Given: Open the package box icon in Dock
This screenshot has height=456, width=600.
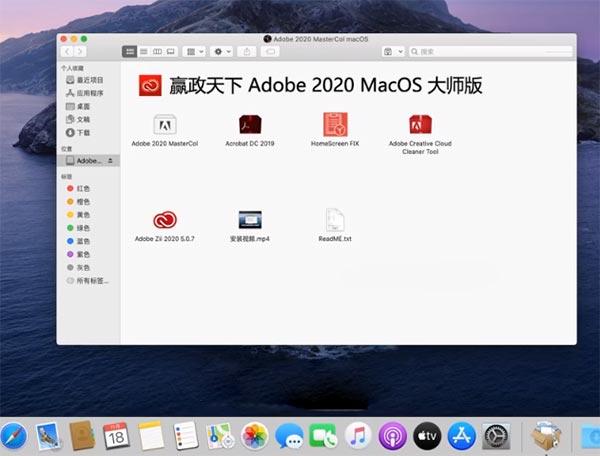Looking at the screenshot, I should click(546, 436).
